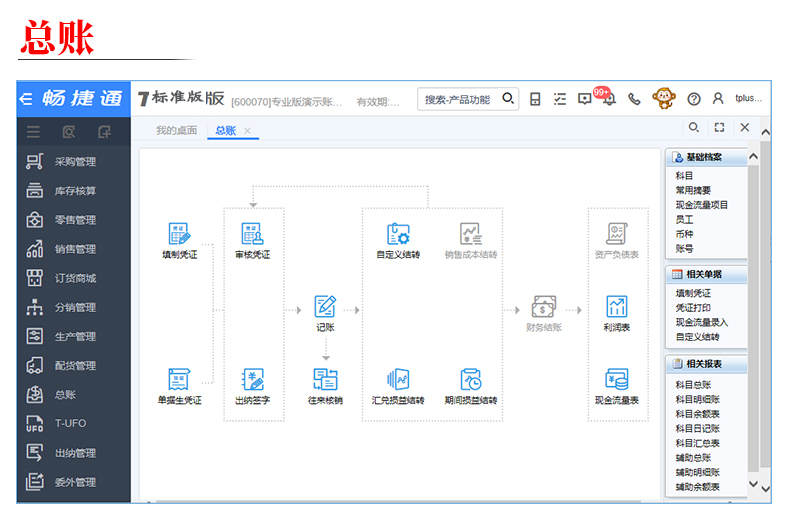This screenshot has height=531, width=790.
Task: Open the 出纳签字 icon
Action: [x=252, y=379]
